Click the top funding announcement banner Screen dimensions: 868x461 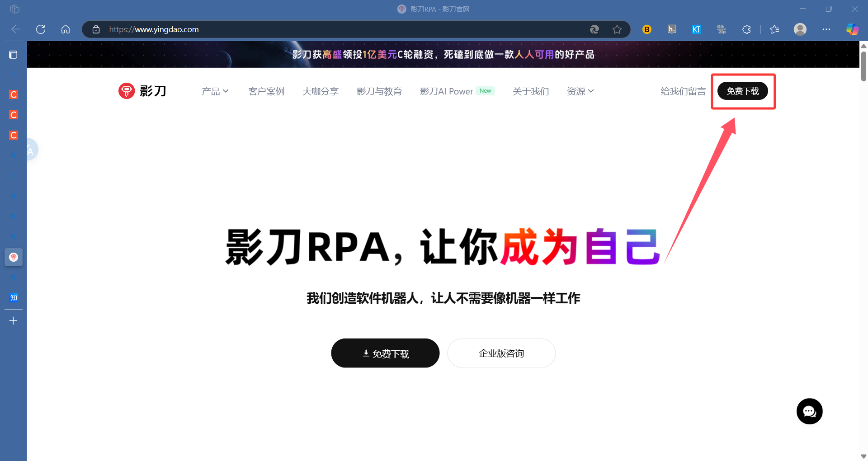443,54
